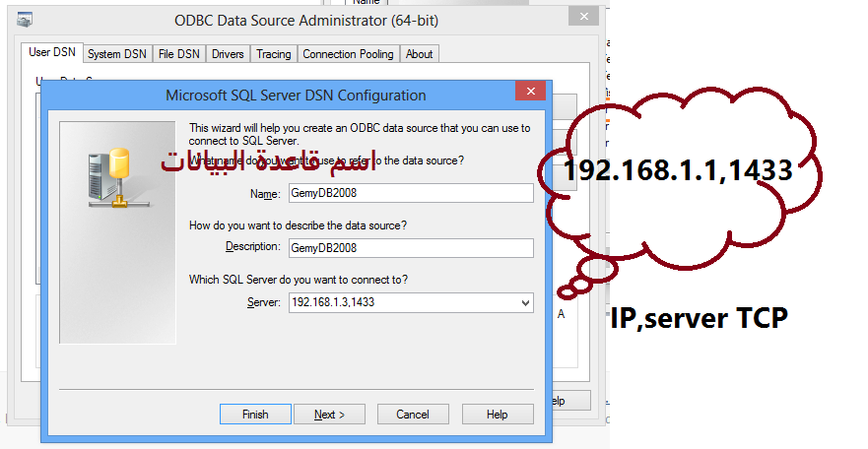The height and width of the screenshot is (449, 868).
Task: Click the SQL Server database wizard icon
Action: point(117,178)
